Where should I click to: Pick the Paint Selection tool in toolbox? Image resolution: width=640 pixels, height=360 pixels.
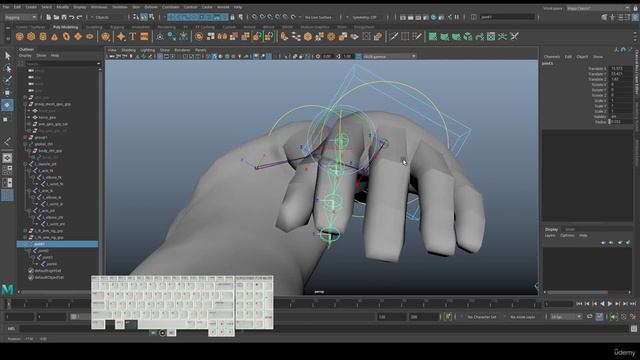pos(7,80)
